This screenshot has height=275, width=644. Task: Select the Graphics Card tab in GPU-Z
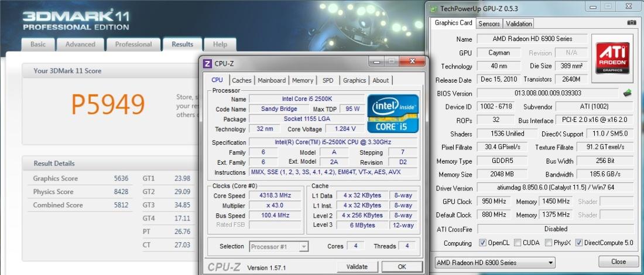(453, 23)
